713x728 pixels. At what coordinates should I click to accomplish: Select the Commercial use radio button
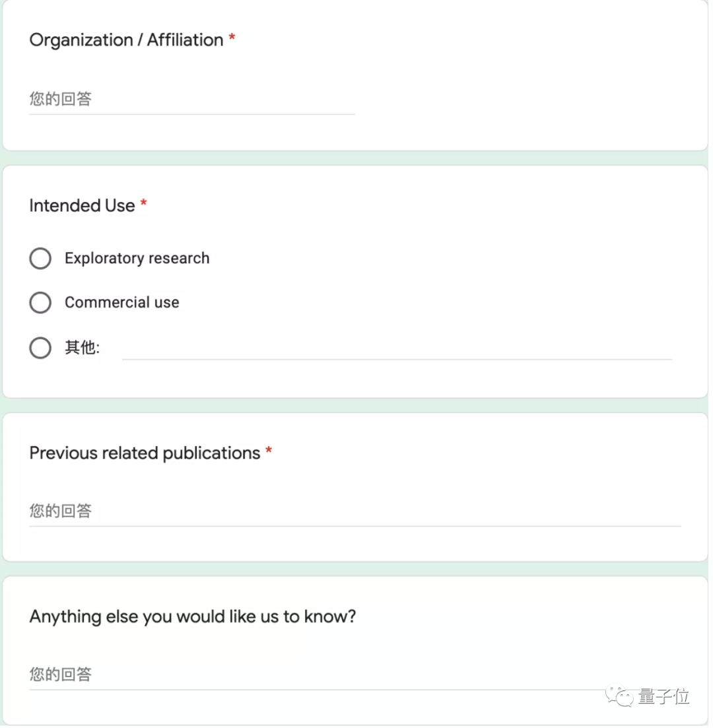pyautogui.click(x=40, y=303)
